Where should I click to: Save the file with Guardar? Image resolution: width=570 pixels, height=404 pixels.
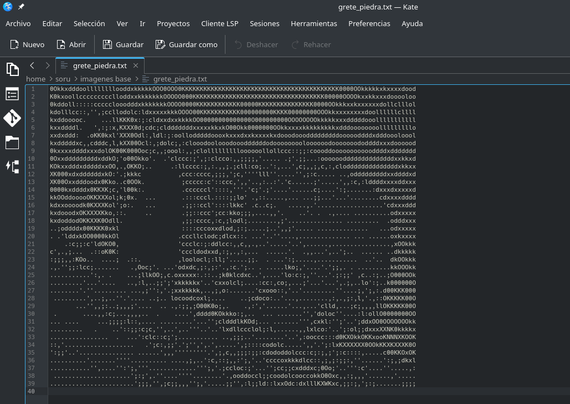(x=123, y=45)
